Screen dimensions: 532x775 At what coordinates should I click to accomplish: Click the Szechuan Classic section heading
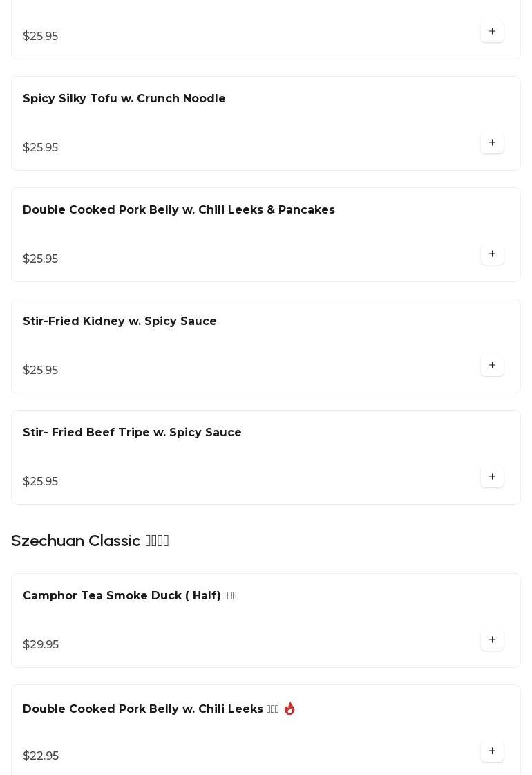pyautogui.click(x=90, y=540)
